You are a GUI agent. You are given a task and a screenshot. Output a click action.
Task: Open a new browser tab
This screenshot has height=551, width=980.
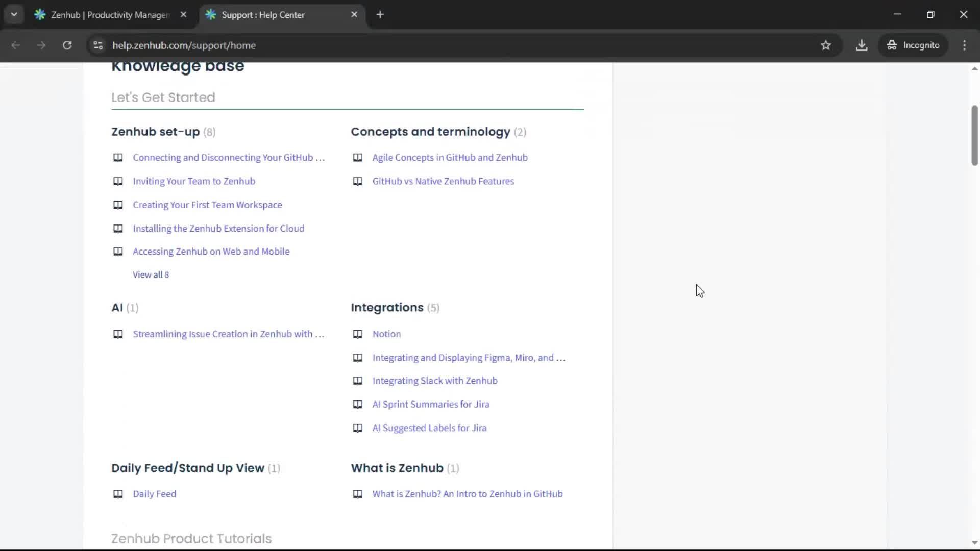tap(380, 14)
